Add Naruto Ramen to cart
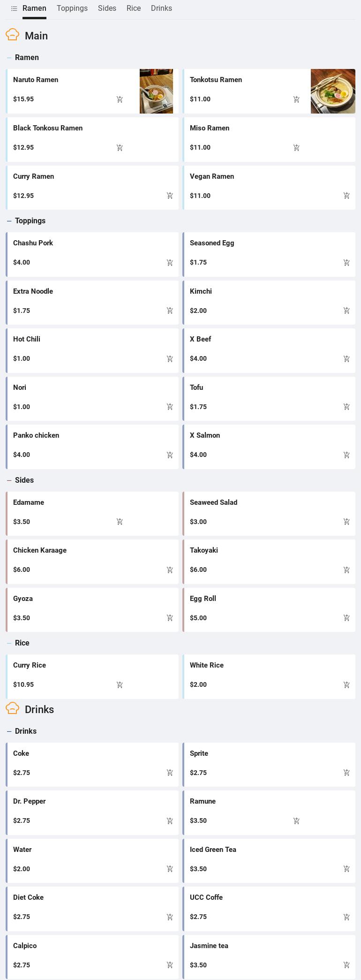 [x=120, y=99]
